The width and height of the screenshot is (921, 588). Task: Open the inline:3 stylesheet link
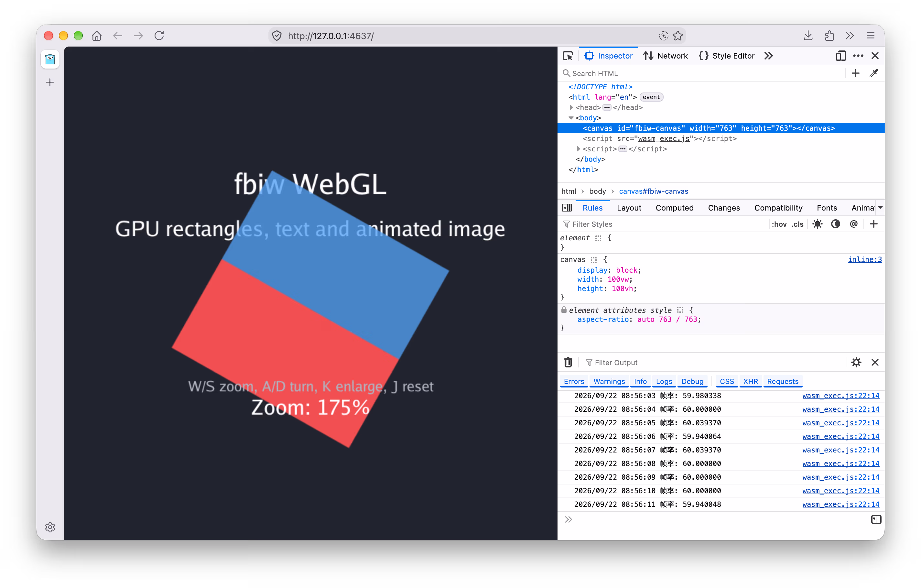click(x=864, y=259)
